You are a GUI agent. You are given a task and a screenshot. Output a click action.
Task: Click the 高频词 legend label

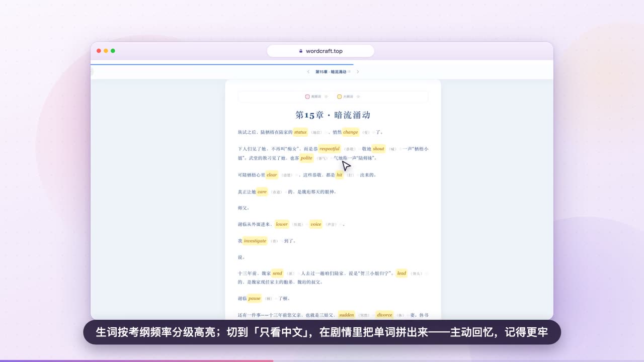pos(316,97)
